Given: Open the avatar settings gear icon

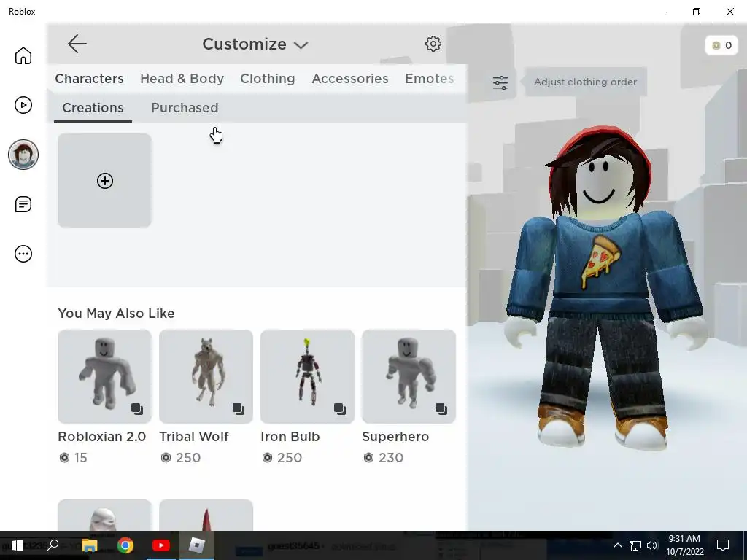Looking at the screenshot, I should (433, 44).
